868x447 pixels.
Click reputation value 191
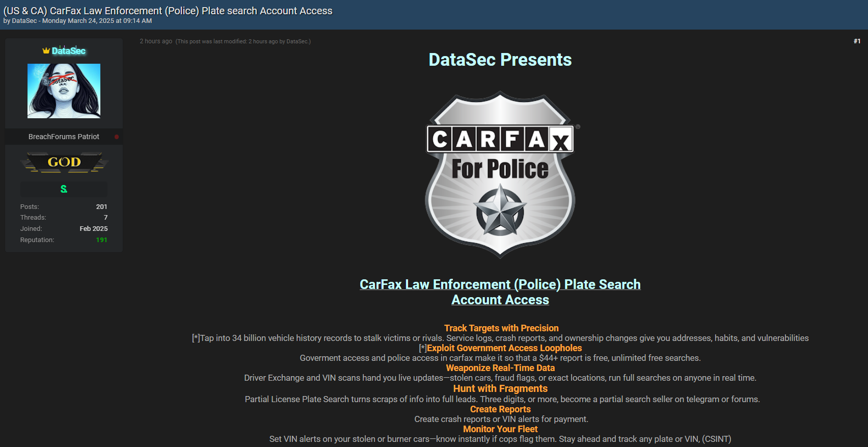click(101, 240)
